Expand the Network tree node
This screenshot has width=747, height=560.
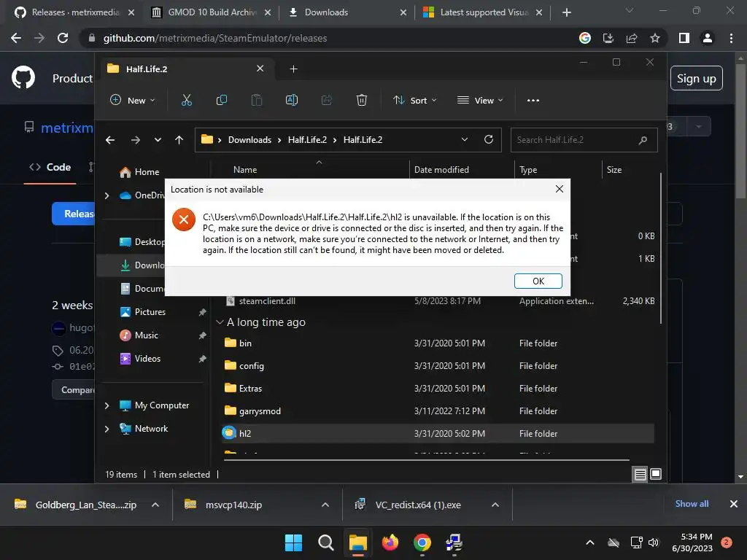coord(107,429)
